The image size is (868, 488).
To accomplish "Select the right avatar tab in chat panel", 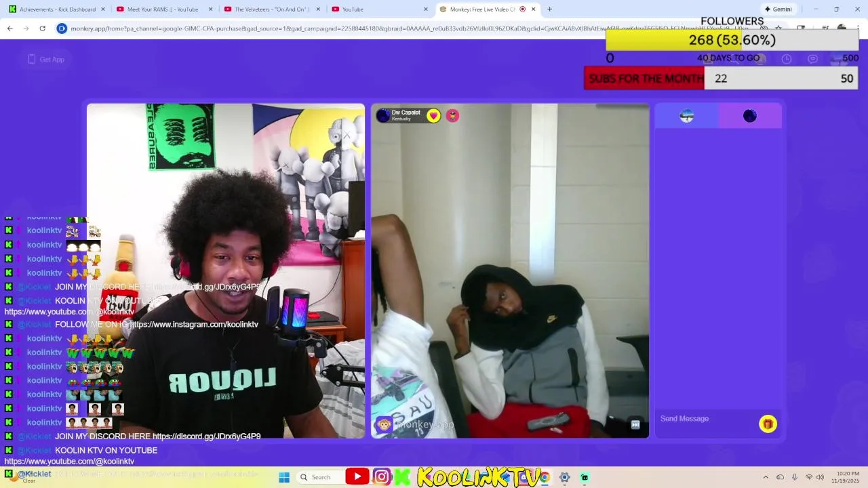I will 750,116.
